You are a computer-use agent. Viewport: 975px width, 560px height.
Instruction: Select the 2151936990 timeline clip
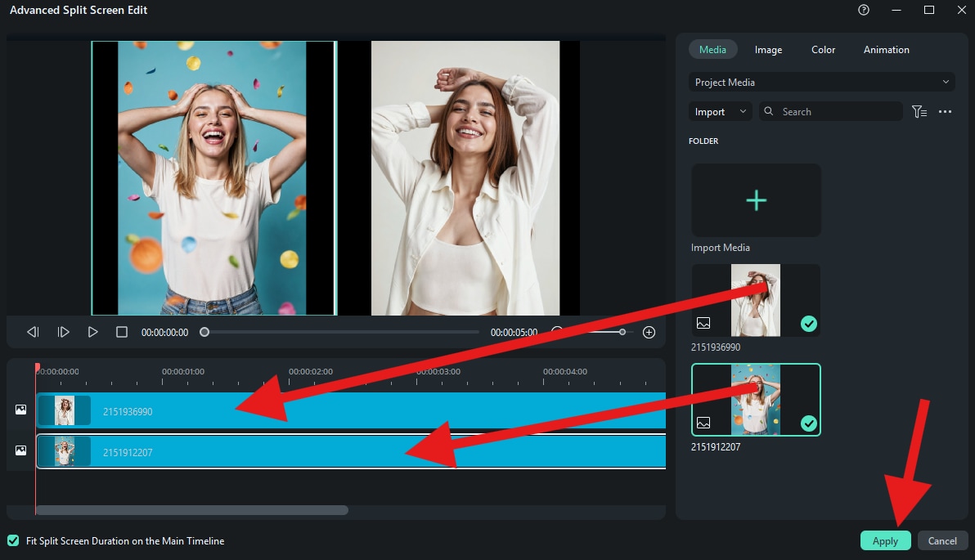352,410
